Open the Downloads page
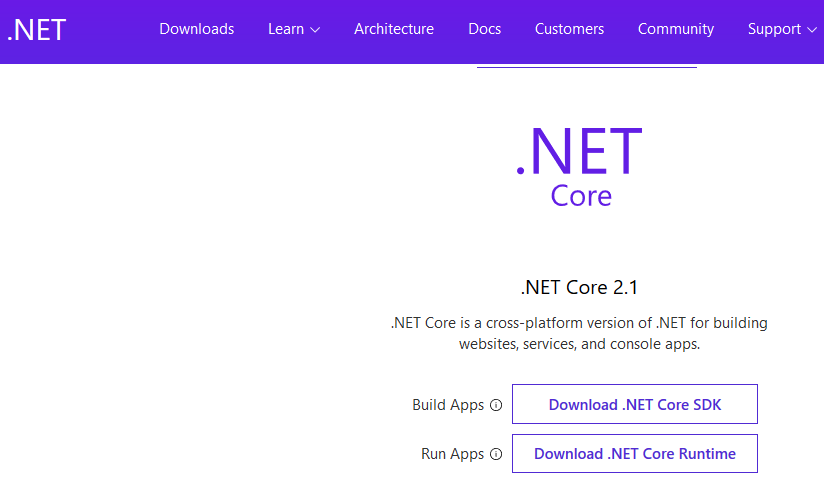824x479 pixels. point(197,29)
